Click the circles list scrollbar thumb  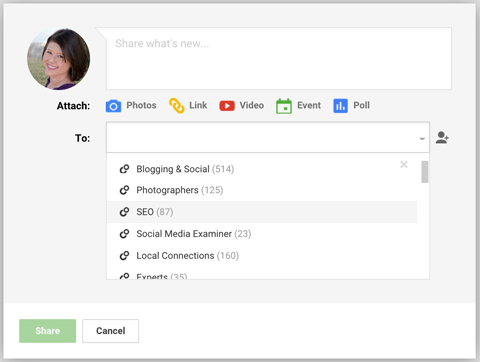click(x=424, y=172)
